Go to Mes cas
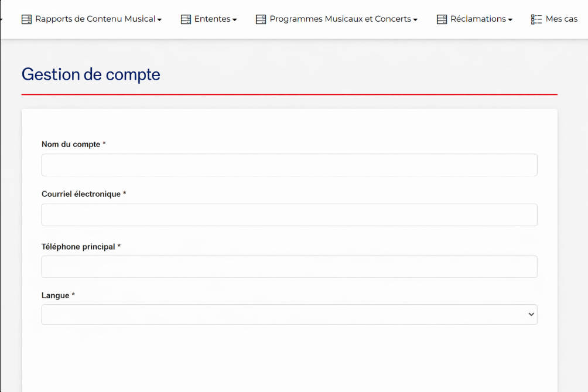Viewport: 588px width, 392px height. click(x=561, y=19)
